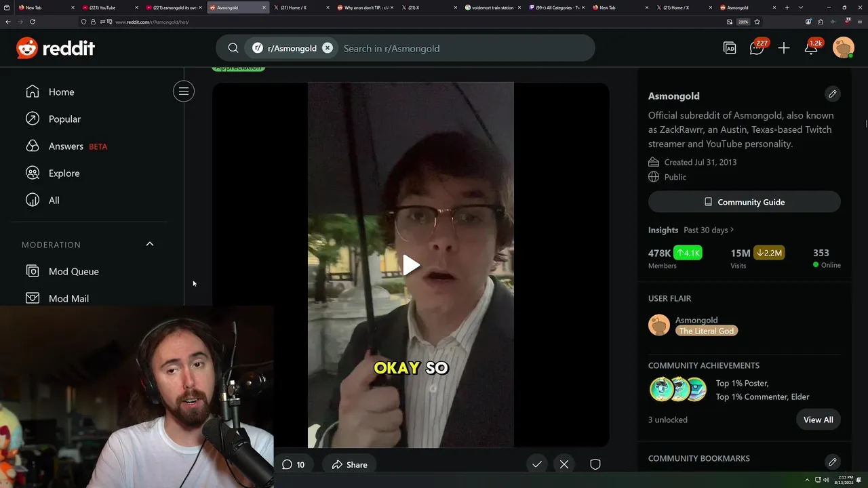The height and width of the screenshot is (488, 868).
Task: Click the Asmongold user flair avatar
Action: click(659, 325)
